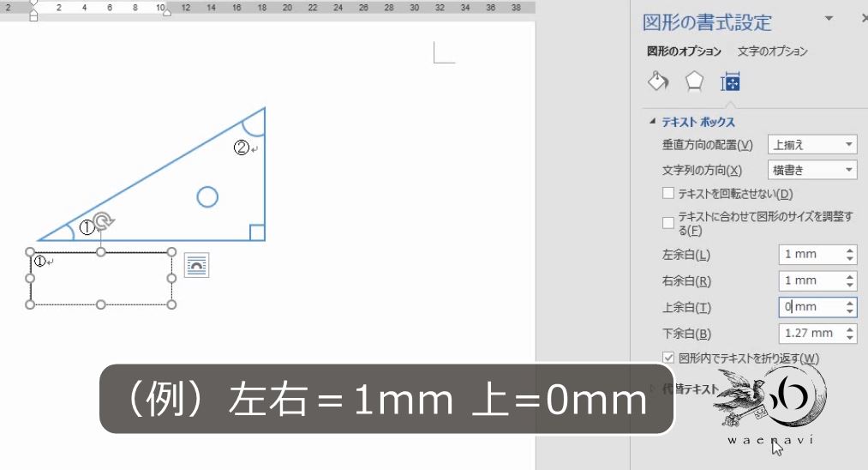Open the 文字列の方向 dropdown
868x470 pixels.
(812, 170)
